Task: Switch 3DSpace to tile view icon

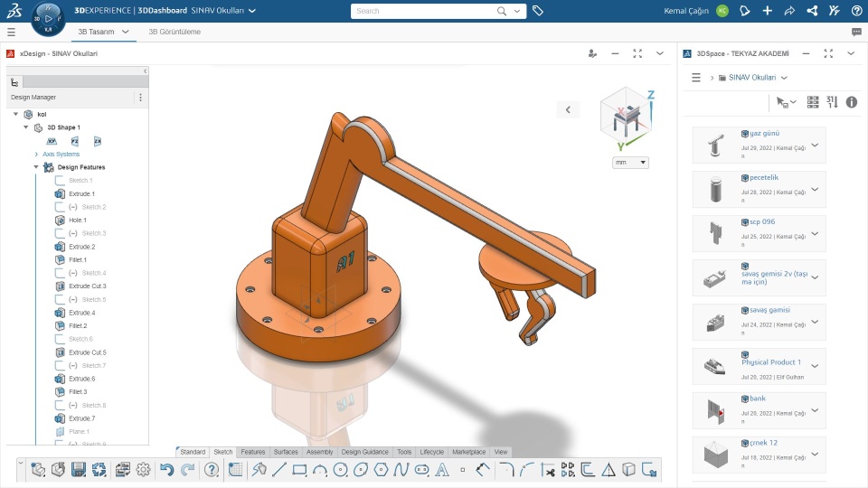Action: 813,102
